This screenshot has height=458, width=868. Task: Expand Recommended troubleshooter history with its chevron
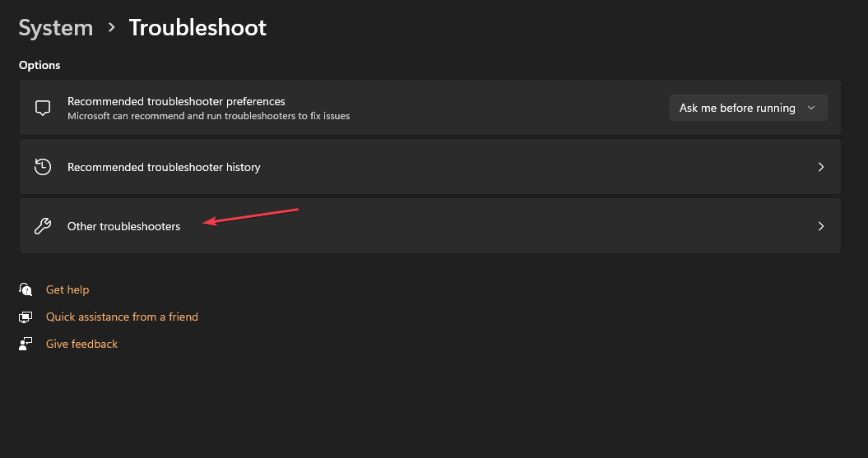821,167
